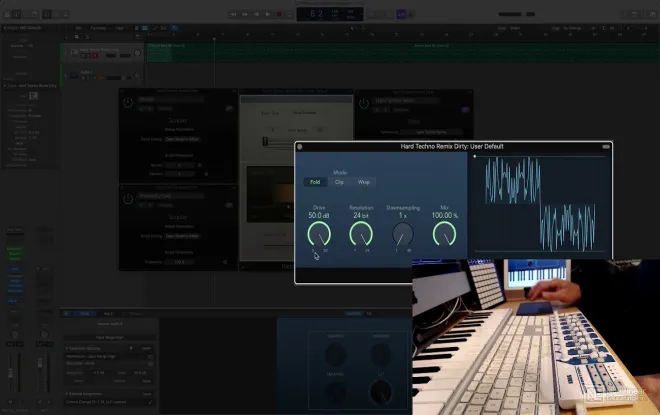The width and height of the screenshot is (660, 415).
Task: Click the 50.0 dB Drive value
Action: tap(319, 215)
